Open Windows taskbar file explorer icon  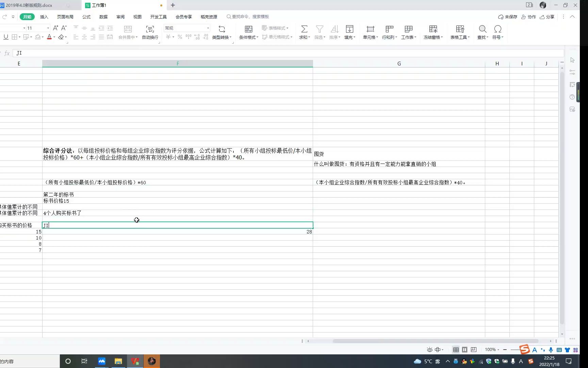click(118, 361)
